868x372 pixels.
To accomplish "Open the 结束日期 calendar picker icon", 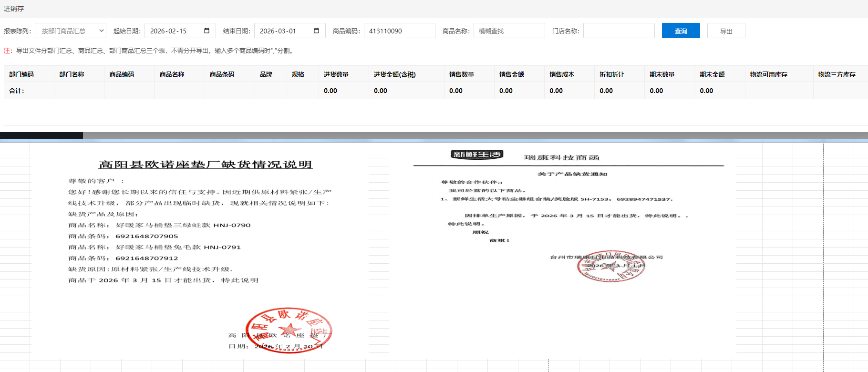I will point(316,31).
